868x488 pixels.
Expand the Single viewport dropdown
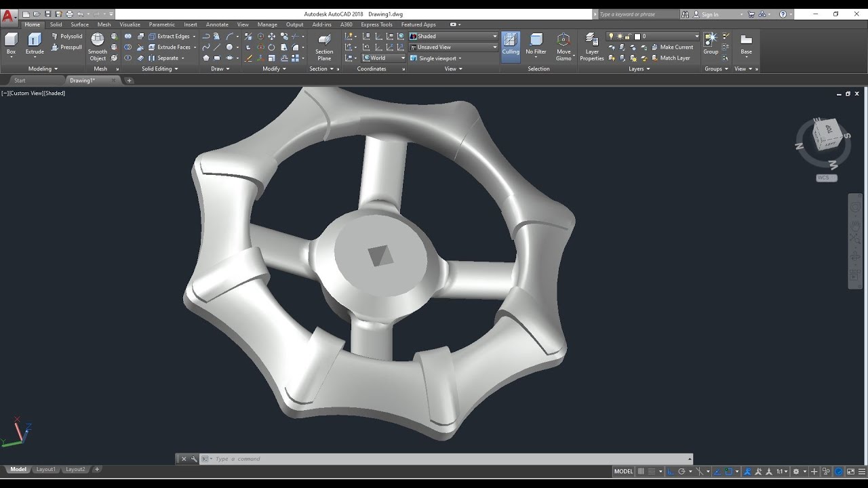437,58
